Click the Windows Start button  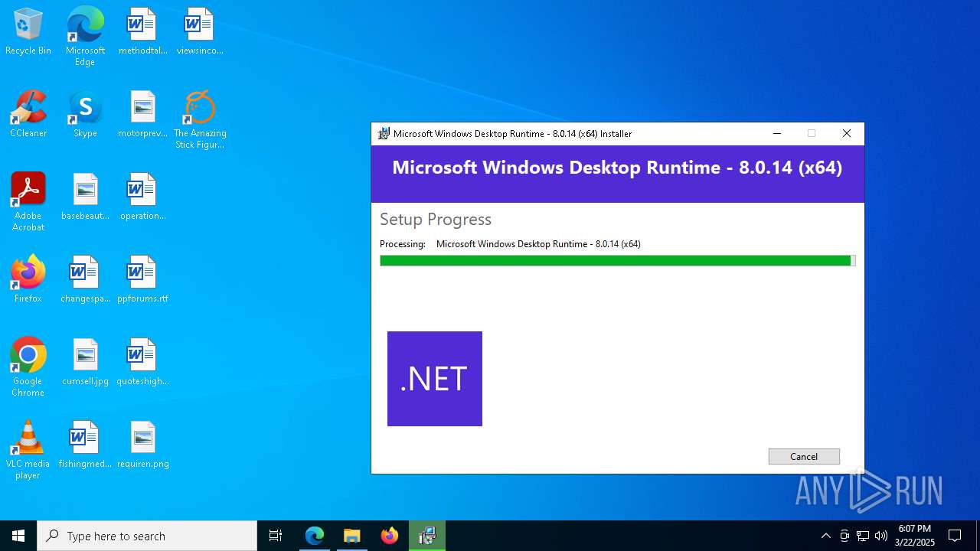[x=18, y=536]
